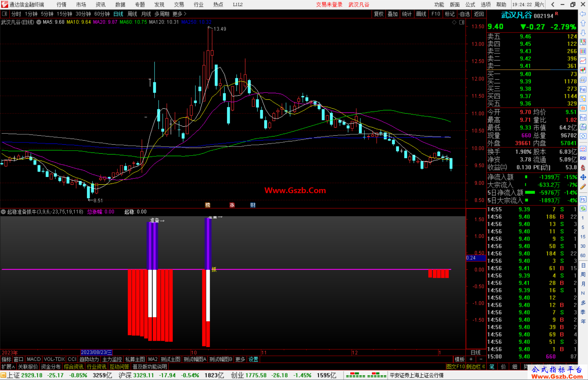Select the pencil drawing tool icon
The width and height of the screenshot is (588, 380).
tap(583, 187)
